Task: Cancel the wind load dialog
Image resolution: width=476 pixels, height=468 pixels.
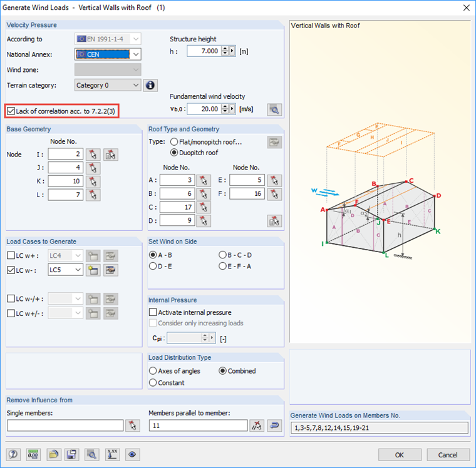Action: coord(448,455)
